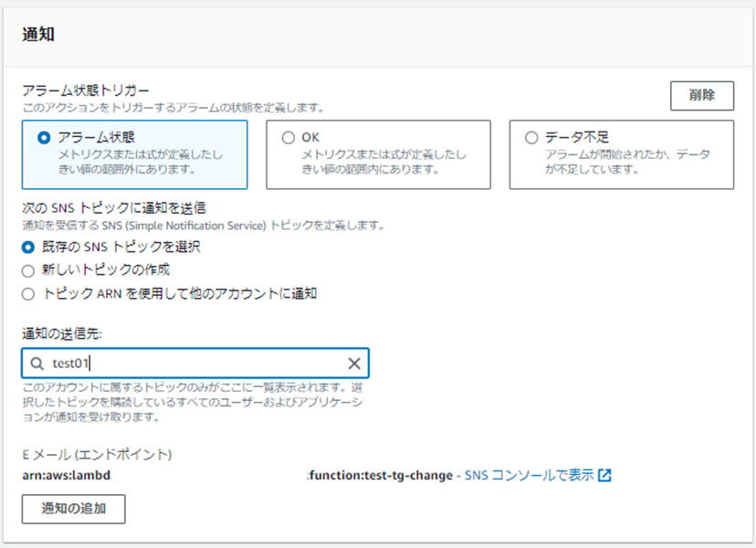This screenshot has width=756, height=548.
Task: Click the arn:aws:lambd endpoint text
Action: pyautogui.click(x=67, y=475)
